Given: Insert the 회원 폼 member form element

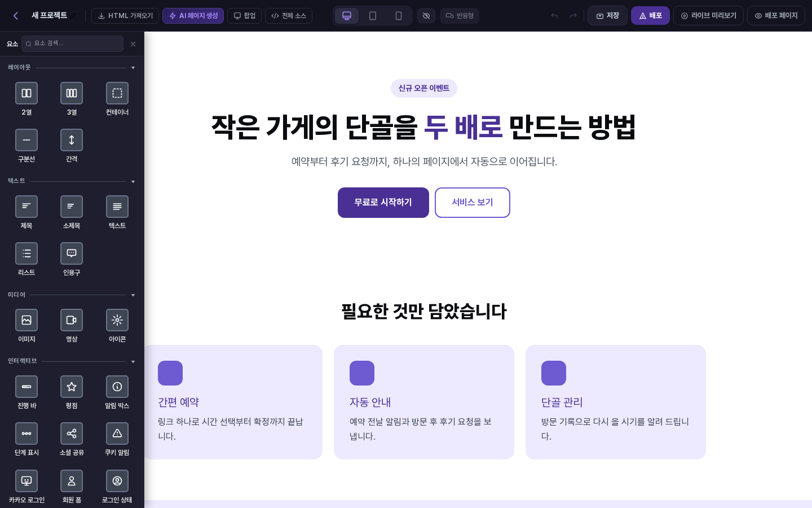Looking at the screenshot, I should [72, 487].
